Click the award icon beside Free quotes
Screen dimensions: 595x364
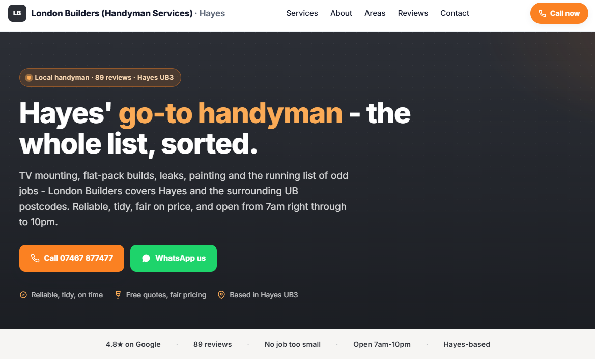(118, 295)
